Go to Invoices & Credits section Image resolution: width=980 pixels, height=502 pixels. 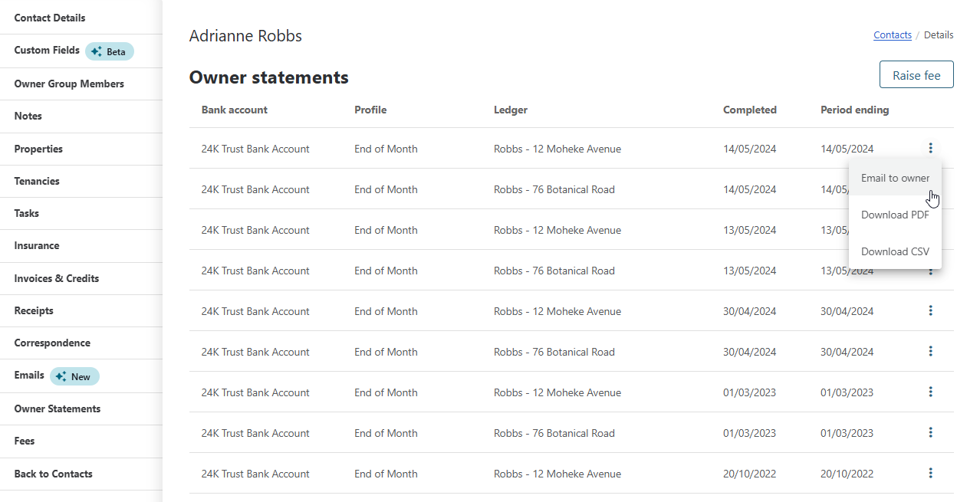(x=57, y=278)
